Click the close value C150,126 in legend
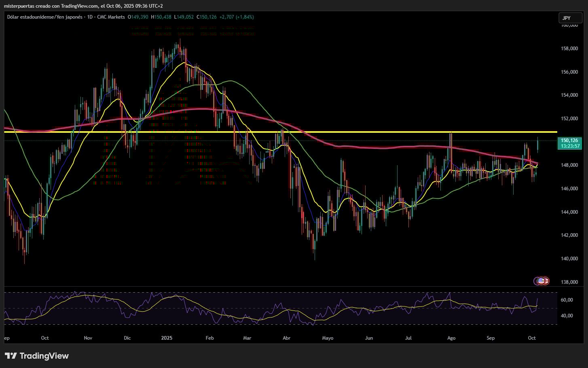 [207, 17]
